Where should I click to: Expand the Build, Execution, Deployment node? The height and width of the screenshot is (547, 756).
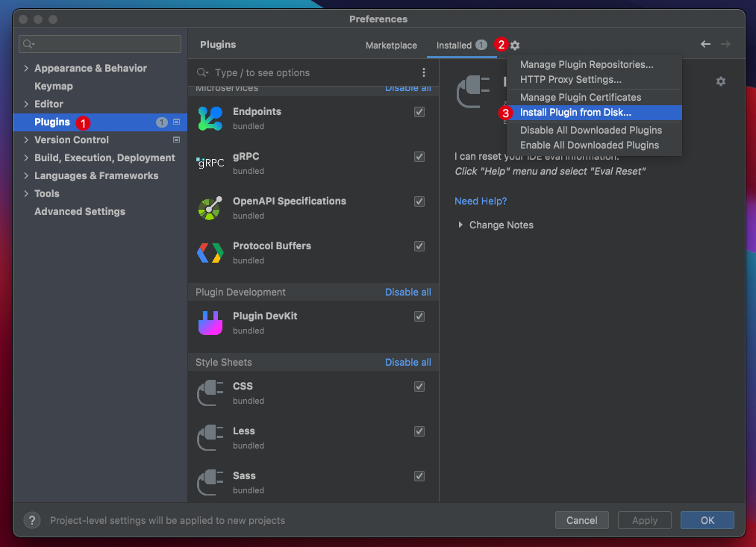pyautogui.click(x=27, y=157)
